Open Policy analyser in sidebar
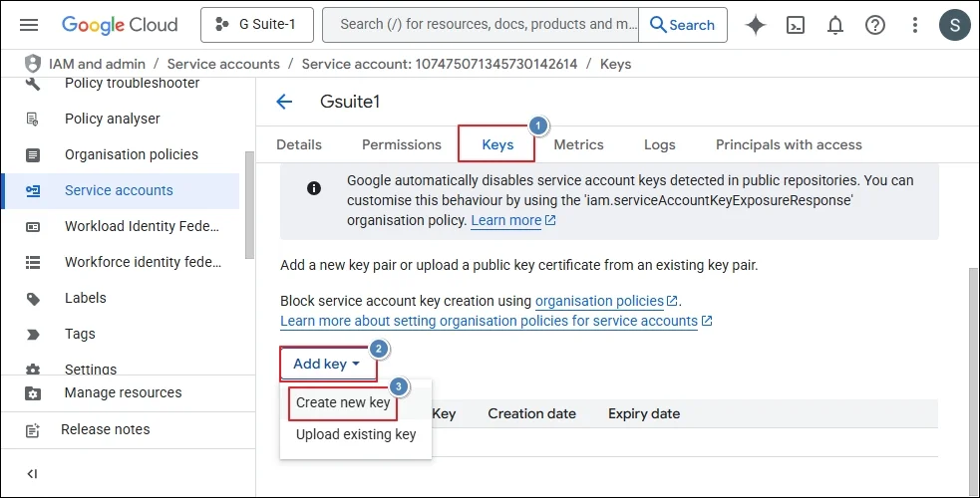Image resolution: width=980 pixels, height=498 pixels. tap(113, 119)
